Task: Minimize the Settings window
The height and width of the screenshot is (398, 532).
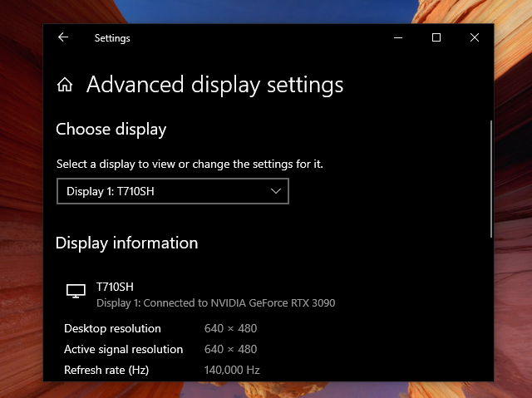Action: [x=398, y=37]
